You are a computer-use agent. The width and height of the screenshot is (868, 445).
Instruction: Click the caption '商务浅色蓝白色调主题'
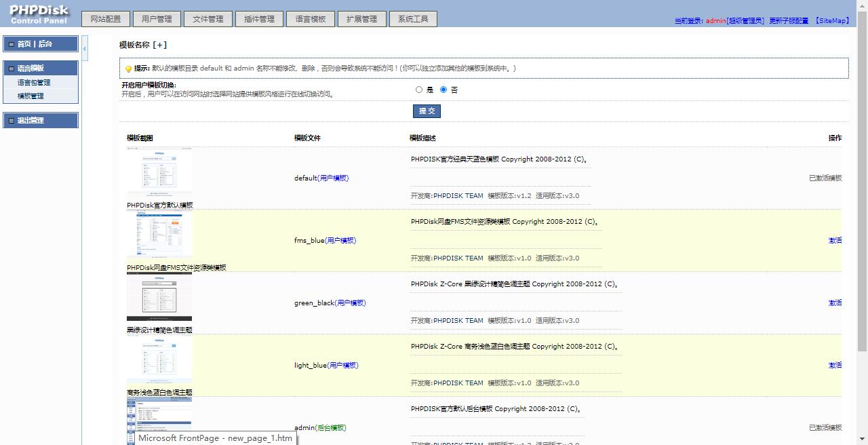point(159,393)
